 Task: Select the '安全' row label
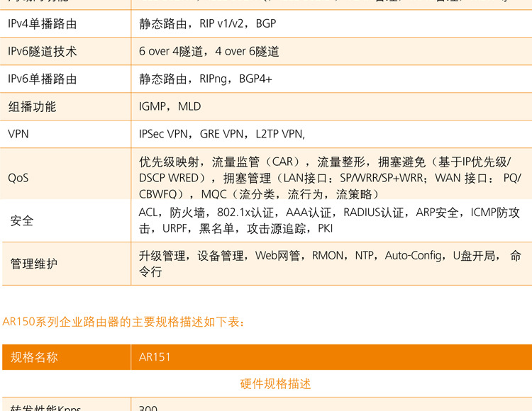pyautogui.click(x=22, y=221)
